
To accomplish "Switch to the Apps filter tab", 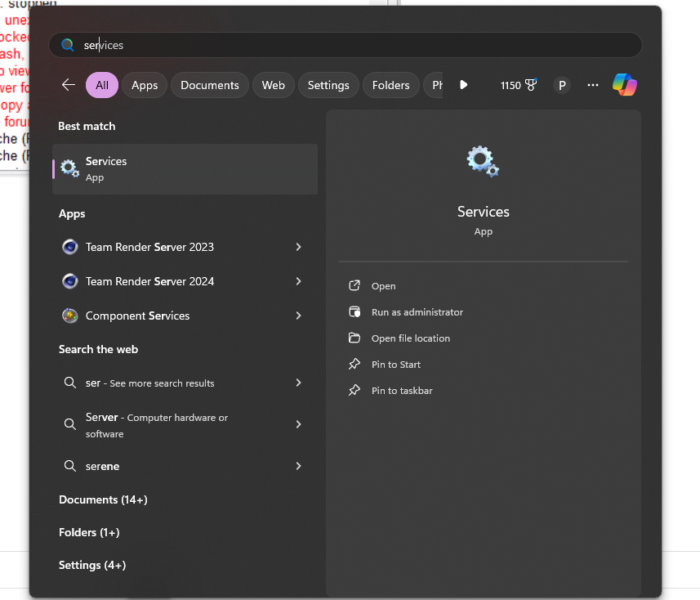I will click(145, 85).
